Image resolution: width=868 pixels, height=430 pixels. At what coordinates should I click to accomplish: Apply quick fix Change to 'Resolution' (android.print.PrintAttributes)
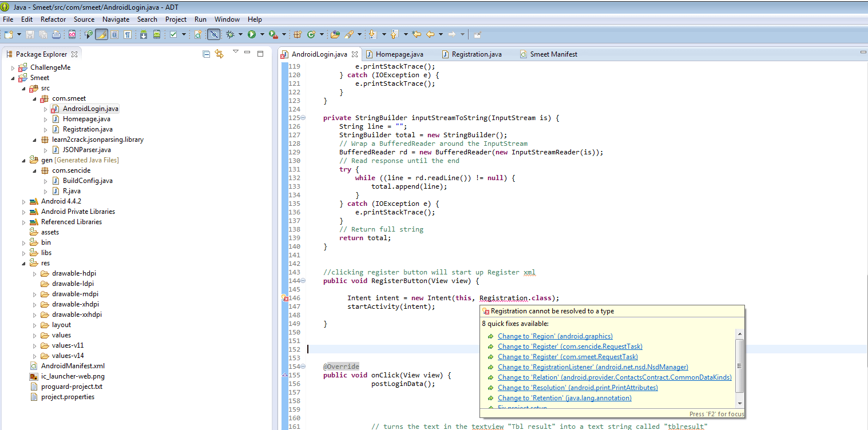pyautogui.click(x=578, y=388)
